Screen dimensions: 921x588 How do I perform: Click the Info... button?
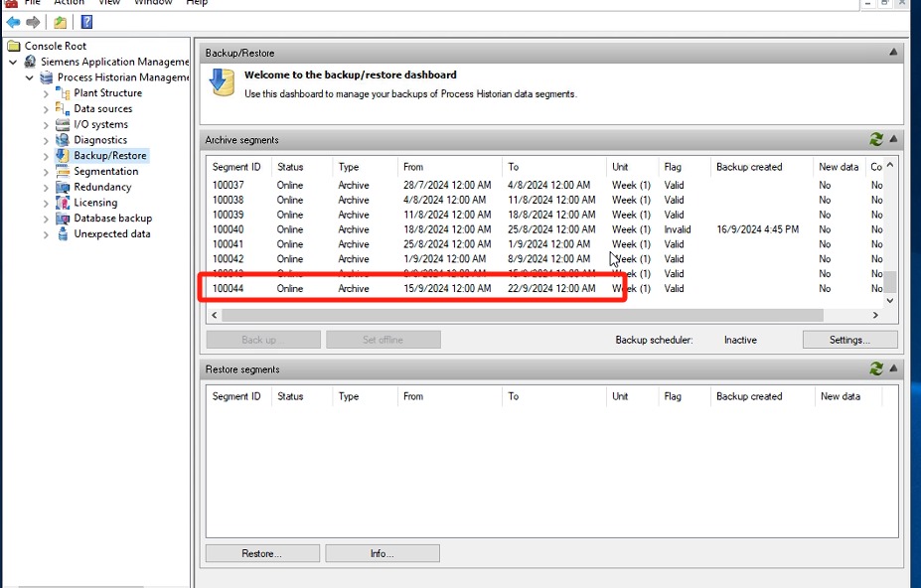(x=383, y=553)
